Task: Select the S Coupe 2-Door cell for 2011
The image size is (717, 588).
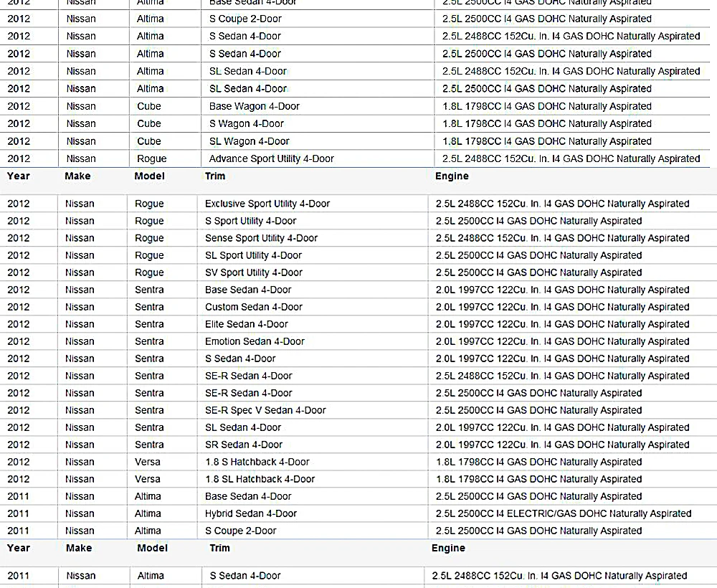Action: click(x=313, y=531)
